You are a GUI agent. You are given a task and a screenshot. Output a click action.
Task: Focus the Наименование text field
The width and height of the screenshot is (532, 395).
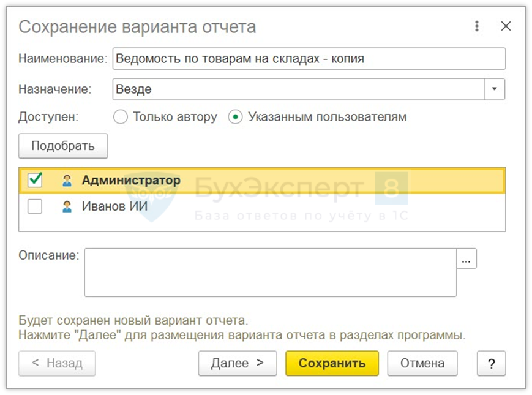tap(309, 59)
